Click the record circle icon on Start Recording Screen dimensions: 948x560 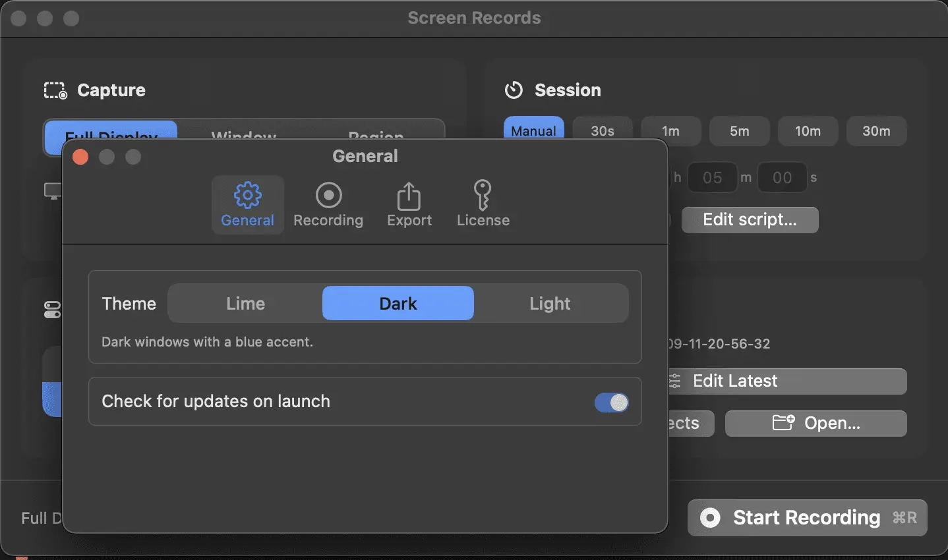click(x=710, y=518)
